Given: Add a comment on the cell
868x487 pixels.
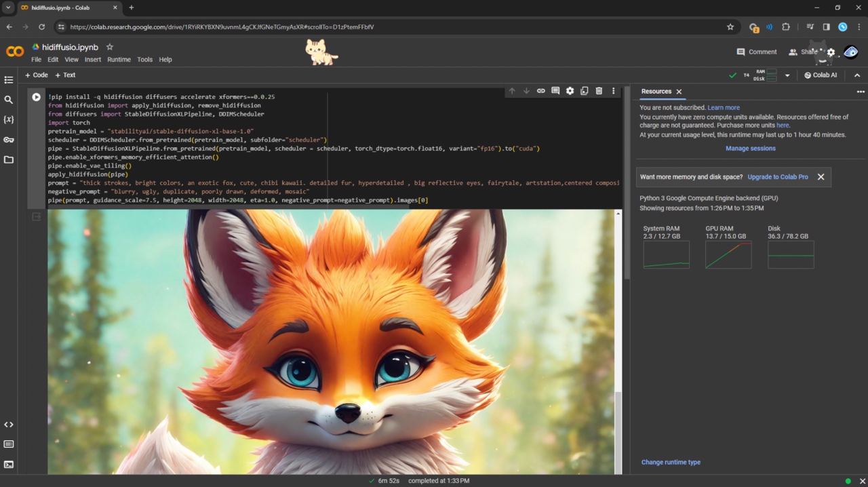Looking at the screenshot, I should [x=555, y=91].
